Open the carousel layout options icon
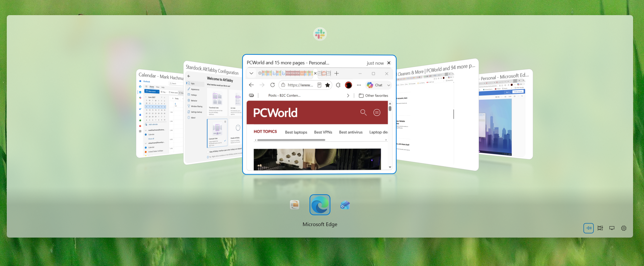This screenshot has width=644, height=266. click(600, 228)
